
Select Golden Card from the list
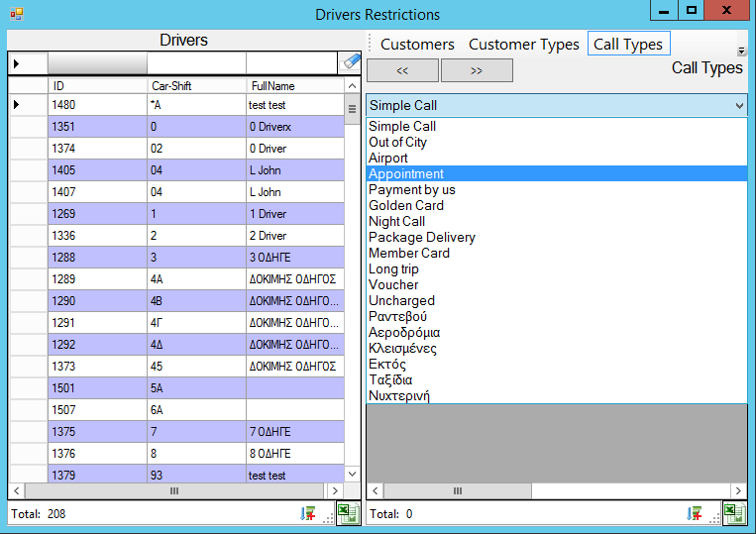tap(406, 206)
